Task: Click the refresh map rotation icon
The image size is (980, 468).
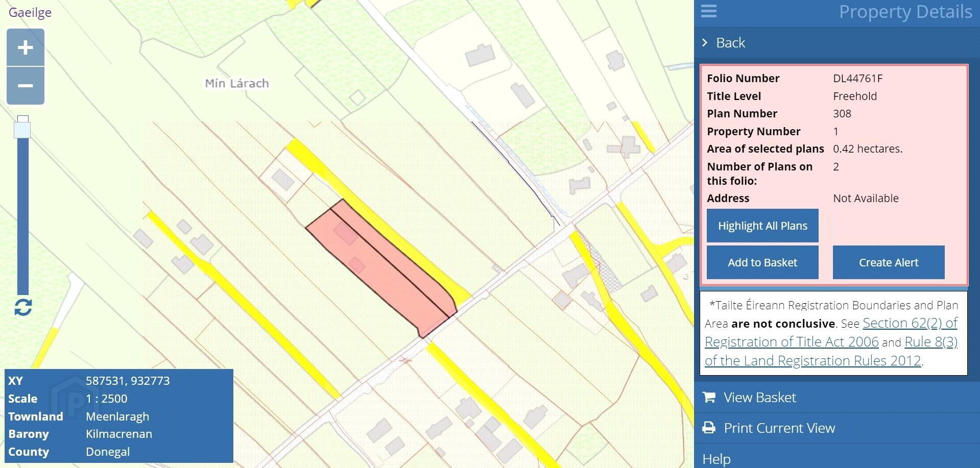Action: click(x=23, y=307)
